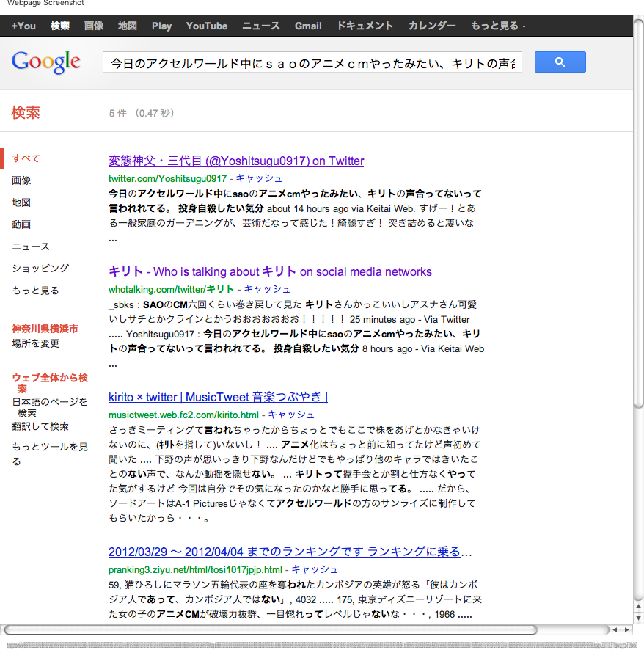
Task: Select 検索 in the top black bar
Action: (60, 26)
